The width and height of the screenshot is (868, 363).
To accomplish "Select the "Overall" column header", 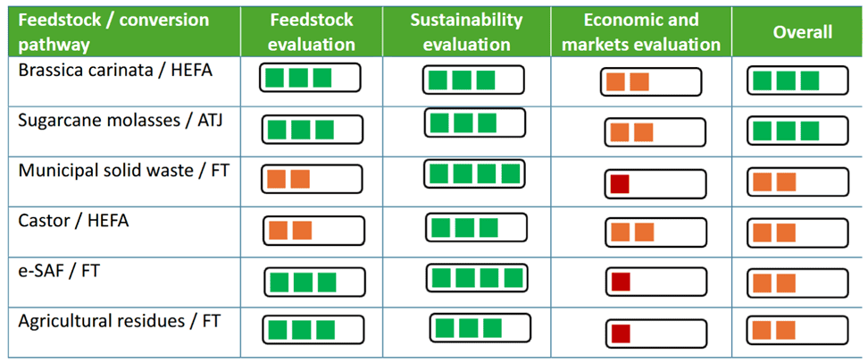I will tap(802, 32).
